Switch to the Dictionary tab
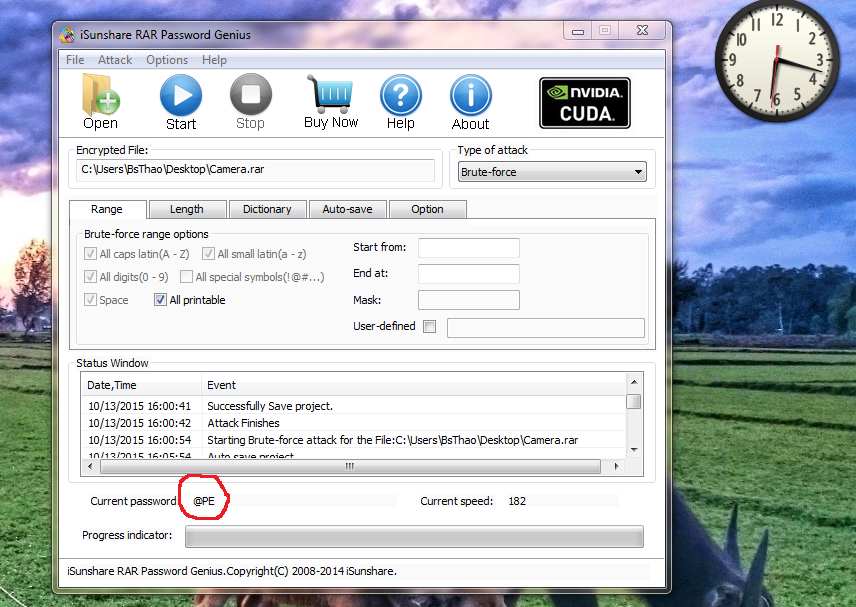Image resolution: width=856 pixels, height=607 pixels. pyautogui.click(x=267, y=209)
